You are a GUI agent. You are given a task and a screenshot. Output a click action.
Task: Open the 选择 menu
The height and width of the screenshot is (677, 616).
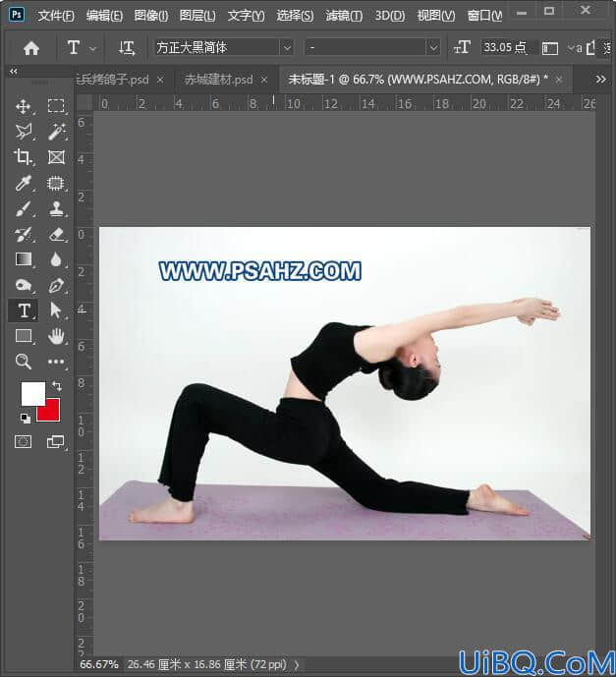pos(295,16)
